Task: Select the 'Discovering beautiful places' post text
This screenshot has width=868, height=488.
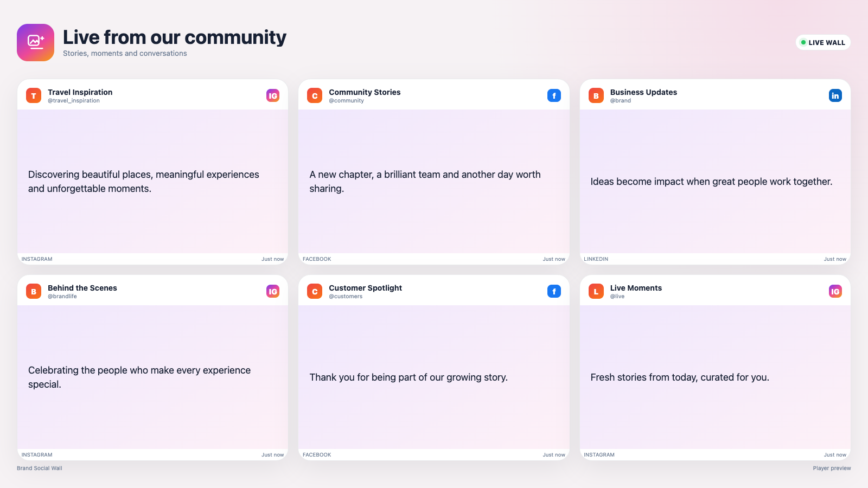Action: [x=144, y=182]
